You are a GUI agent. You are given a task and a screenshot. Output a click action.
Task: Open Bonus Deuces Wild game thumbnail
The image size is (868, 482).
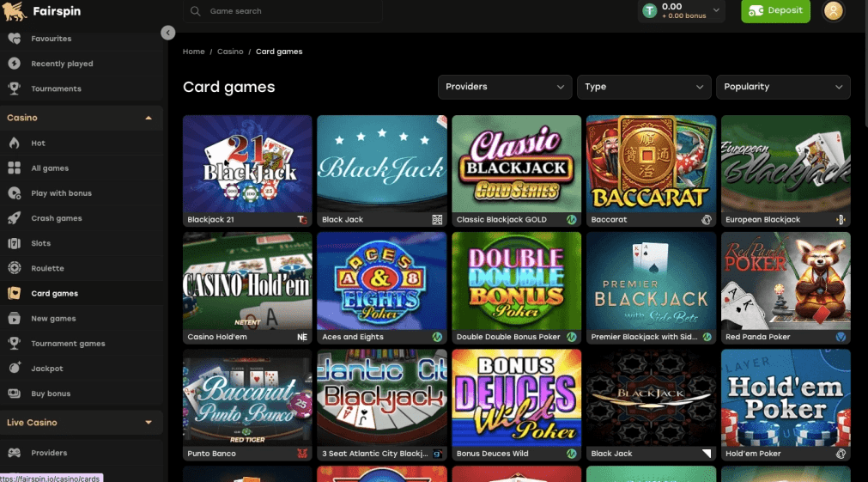517,398
